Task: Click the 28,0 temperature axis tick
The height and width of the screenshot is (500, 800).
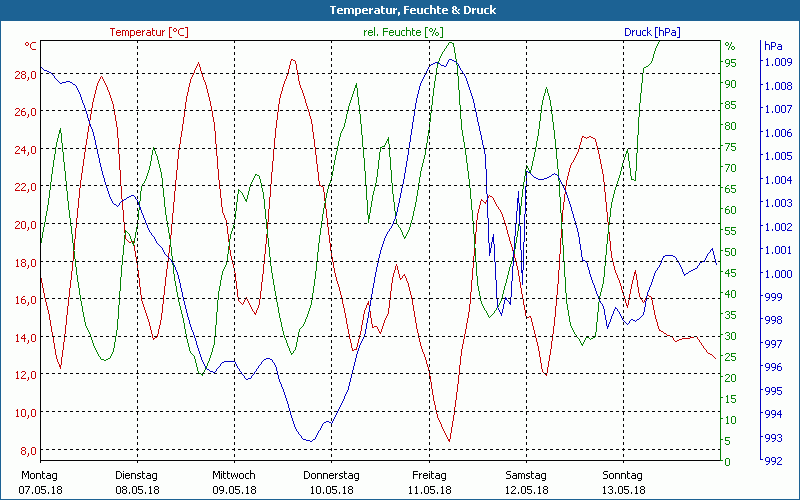Action: (x=25, y=75)
